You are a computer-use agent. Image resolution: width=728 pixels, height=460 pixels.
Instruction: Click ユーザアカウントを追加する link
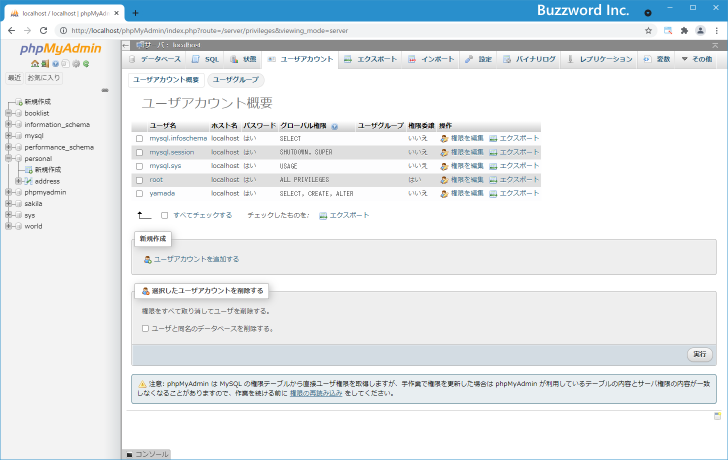196,259
